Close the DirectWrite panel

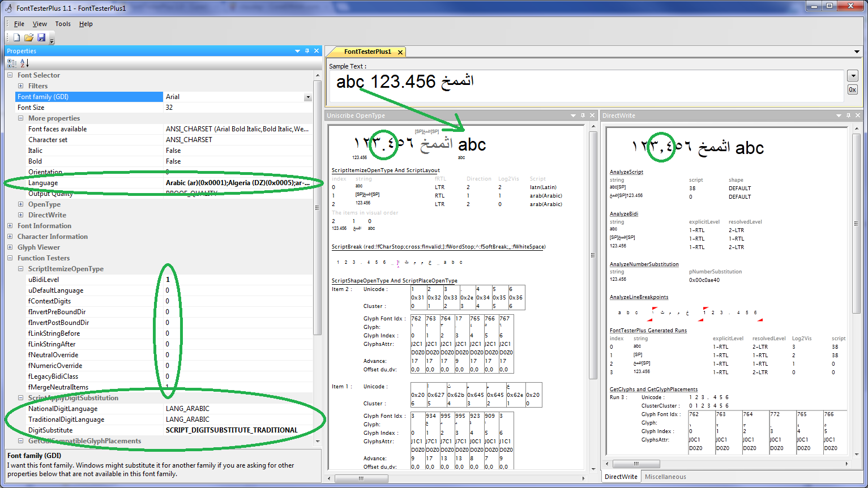tap(858, 115)
